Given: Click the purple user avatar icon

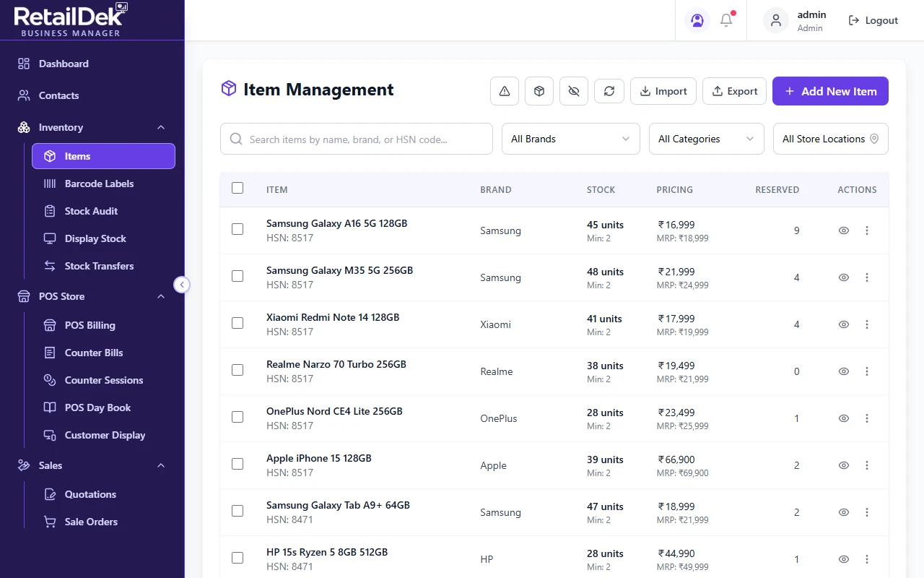Looking at the screenshot, I should click(x=697, y=20).
